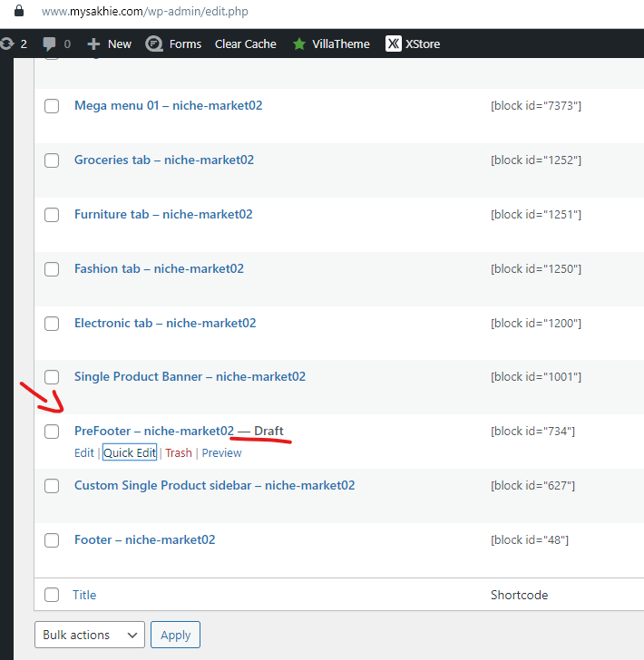Move the PreFooter block to Trash
This screenshot has width=644, height=660.
[179, 453]
